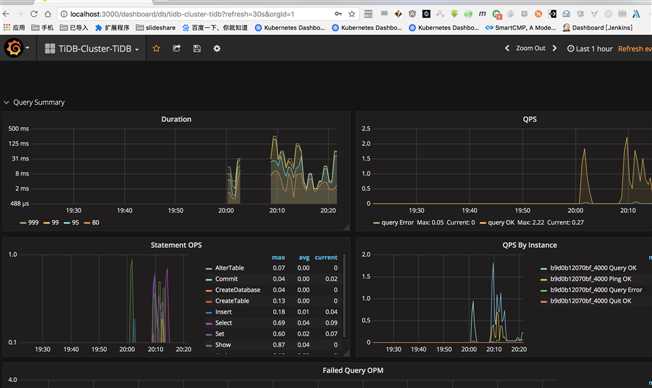Open the 已导入 bookmark folder
Screen dimensions: 652x388
click(x=74, y=27)
